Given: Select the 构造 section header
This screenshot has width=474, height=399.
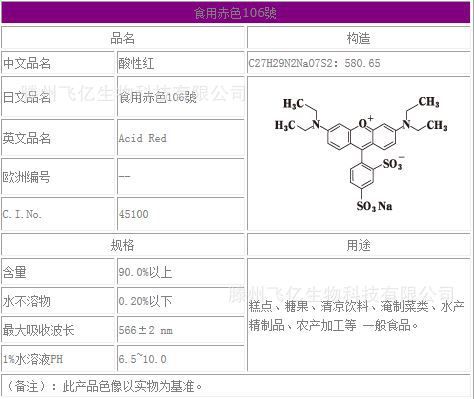Looking at the screenshot, I should [359, 38].
